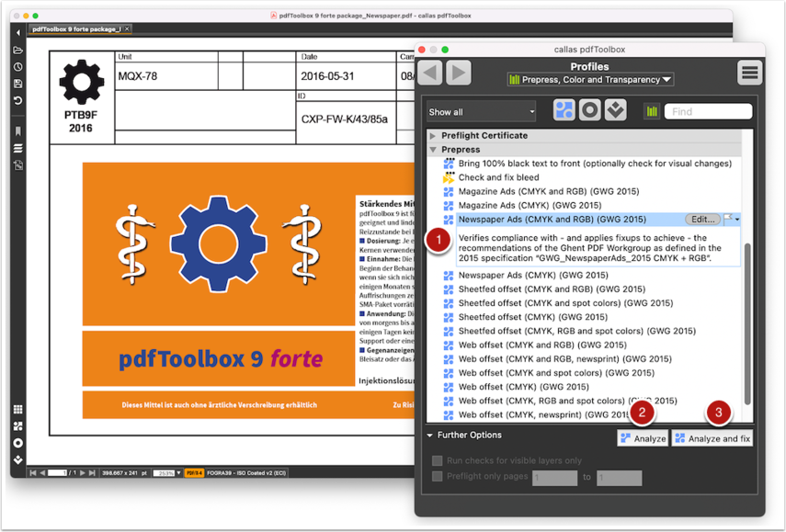Enable Run checks for visible layers only
This screenshot has width=786, height=532.
click(437, 460)
